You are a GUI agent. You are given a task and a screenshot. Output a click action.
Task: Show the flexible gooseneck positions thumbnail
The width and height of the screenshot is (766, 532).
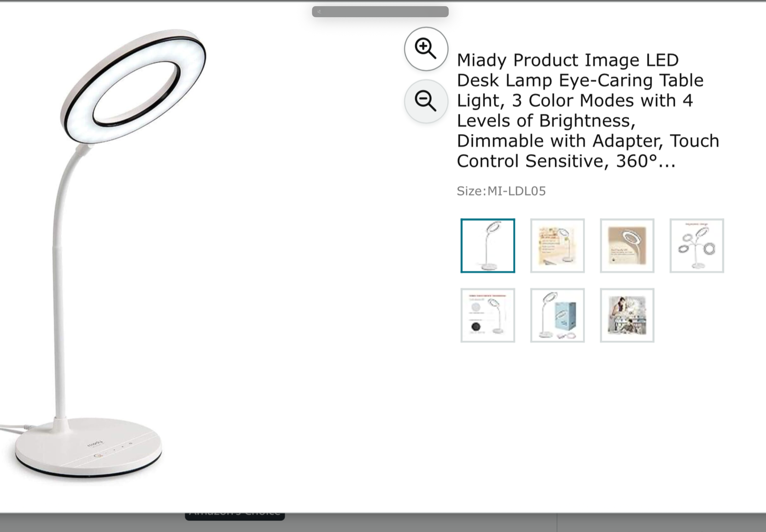(697, 245)
